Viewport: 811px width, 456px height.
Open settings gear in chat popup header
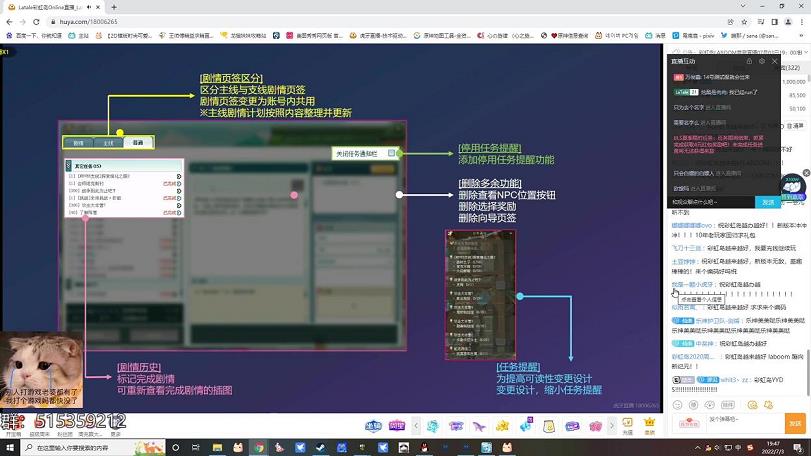tap(761, 61)
